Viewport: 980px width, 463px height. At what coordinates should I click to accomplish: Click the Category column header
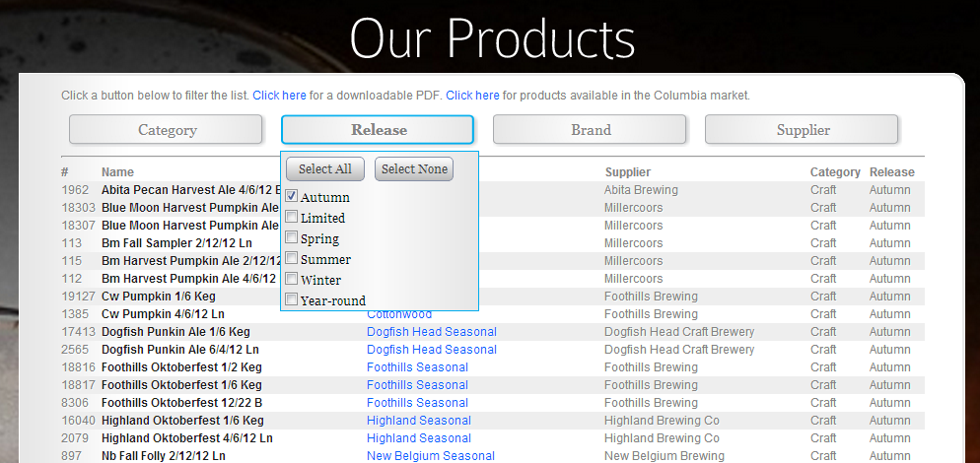[835, 171]
